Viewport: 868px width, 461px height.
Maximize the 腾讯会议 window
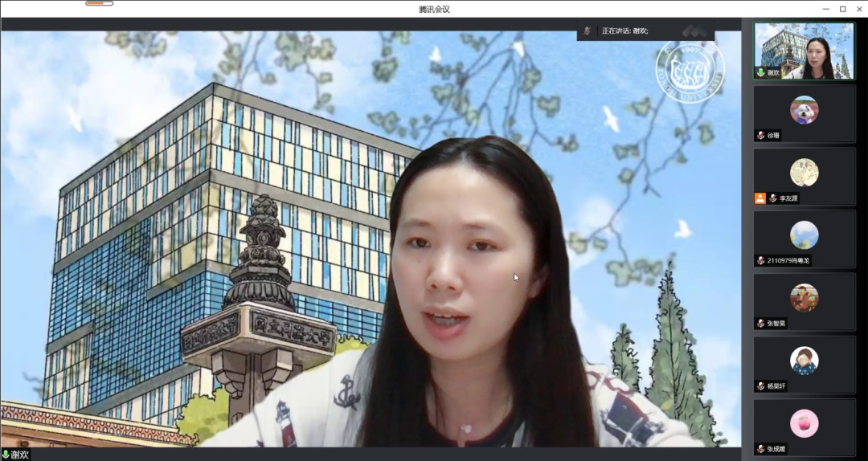pyautogui.click(x=842, y=9)
